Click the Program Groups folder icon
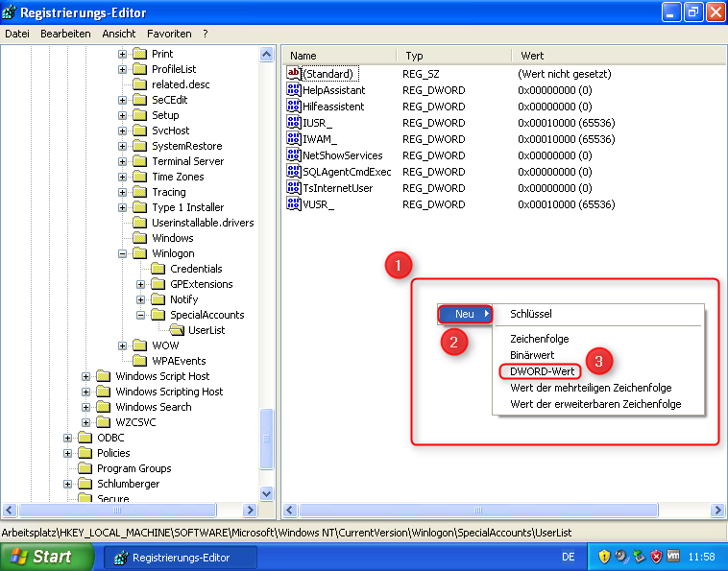The width and height of the screenshot is (728, 571). coord(85,468)
